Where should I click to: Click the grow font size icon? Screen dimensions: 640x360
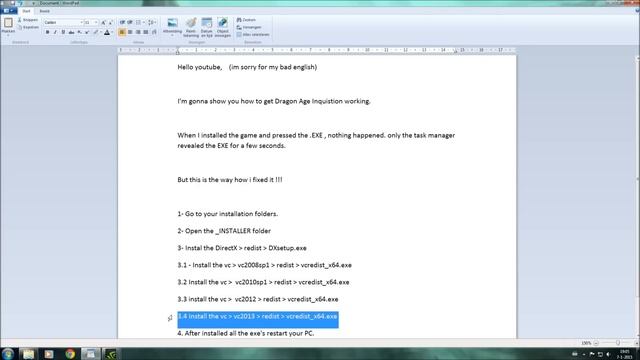(103, 22)
